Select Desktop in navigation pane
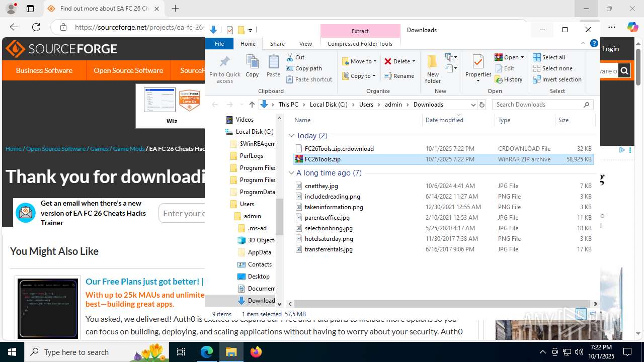Screen dimensions: 644x362 click(x=254, y=277)
